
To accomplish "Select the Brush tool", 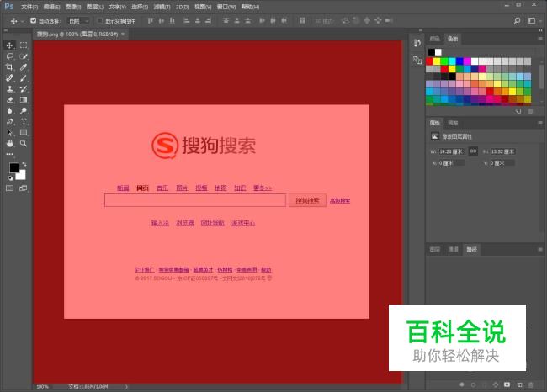I will click(24, 77).
